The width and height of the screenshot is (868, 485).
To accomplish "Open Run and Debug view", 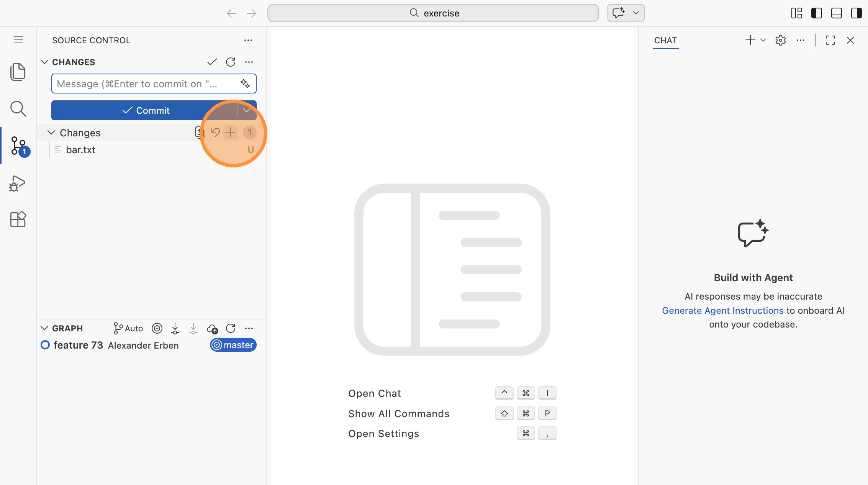I will tap(18, 184).
